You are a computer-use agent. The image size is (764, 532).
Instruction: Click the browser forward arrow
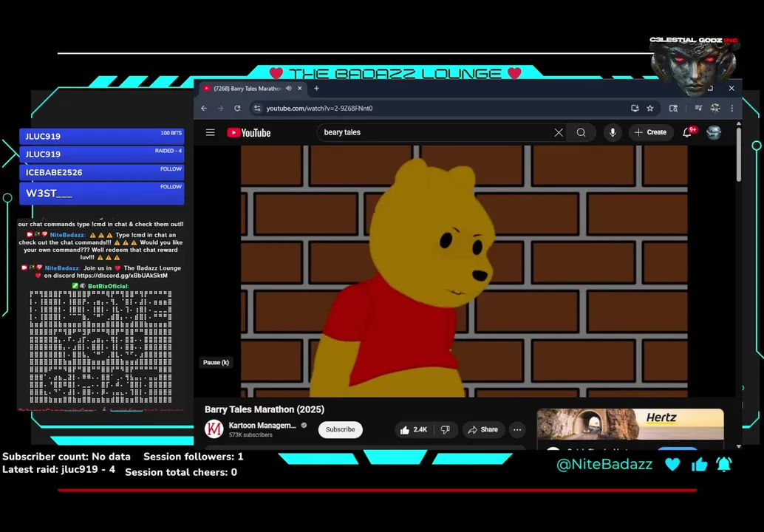coord(220,108)
